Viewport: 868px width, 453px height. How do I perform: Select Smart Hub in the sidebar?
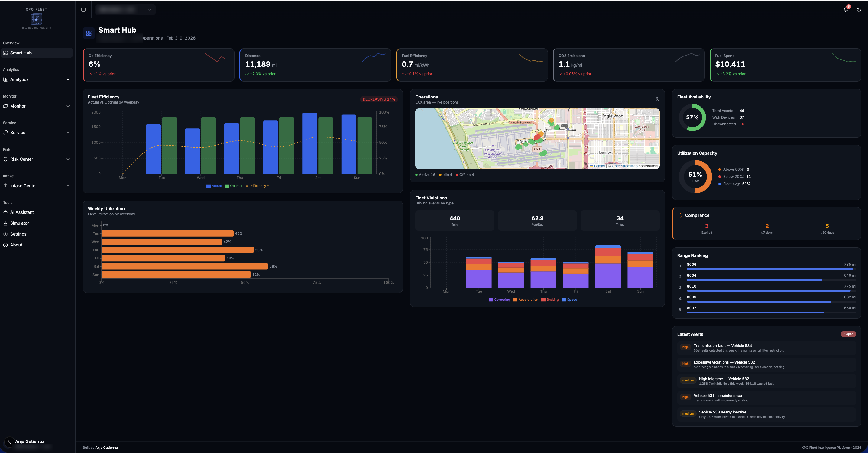coord(37,53)
